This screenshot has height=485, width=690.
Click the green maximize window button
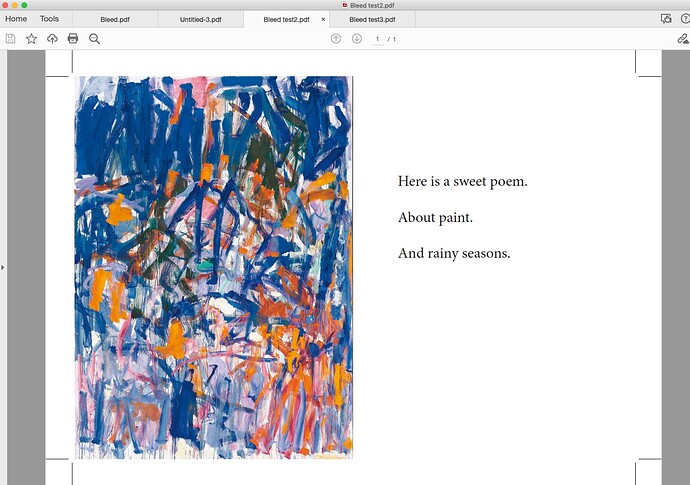[x=24, y=5]
